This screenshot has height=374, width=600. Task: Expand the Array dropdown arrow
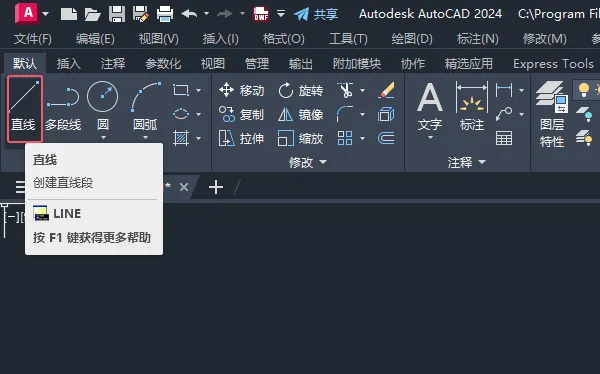[362, 138]
